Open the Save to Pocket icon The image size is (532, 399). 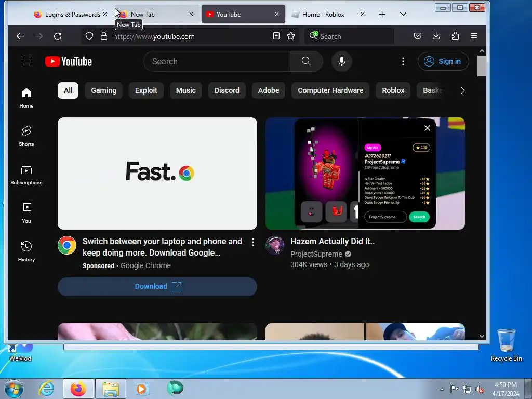point(418,36)
